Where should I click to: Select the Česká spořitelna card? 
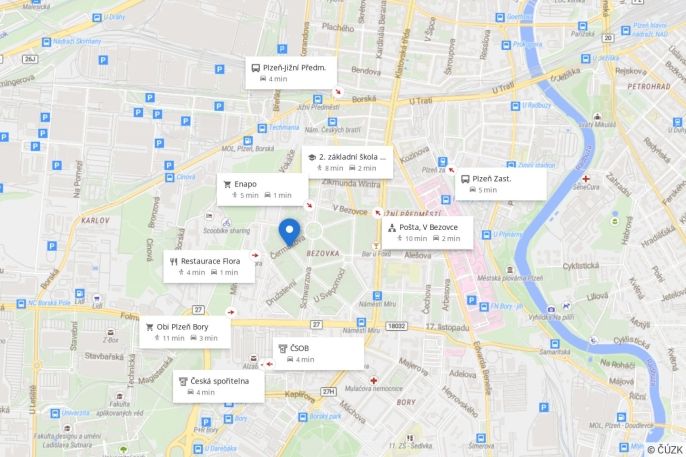click(x=218, y=387)
